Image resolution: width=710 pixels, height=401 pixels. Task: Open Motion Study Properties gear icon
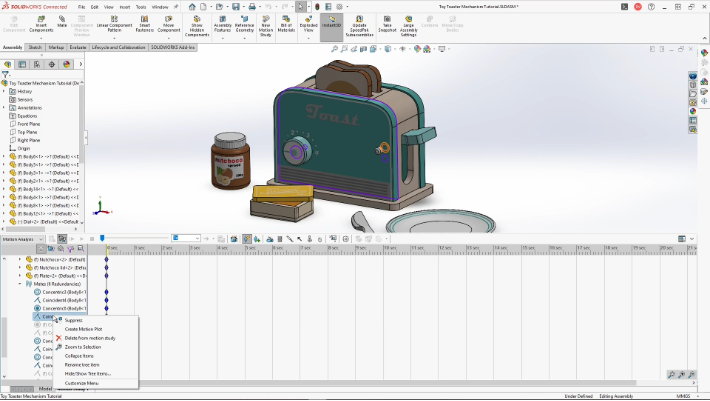click(346, 239)
